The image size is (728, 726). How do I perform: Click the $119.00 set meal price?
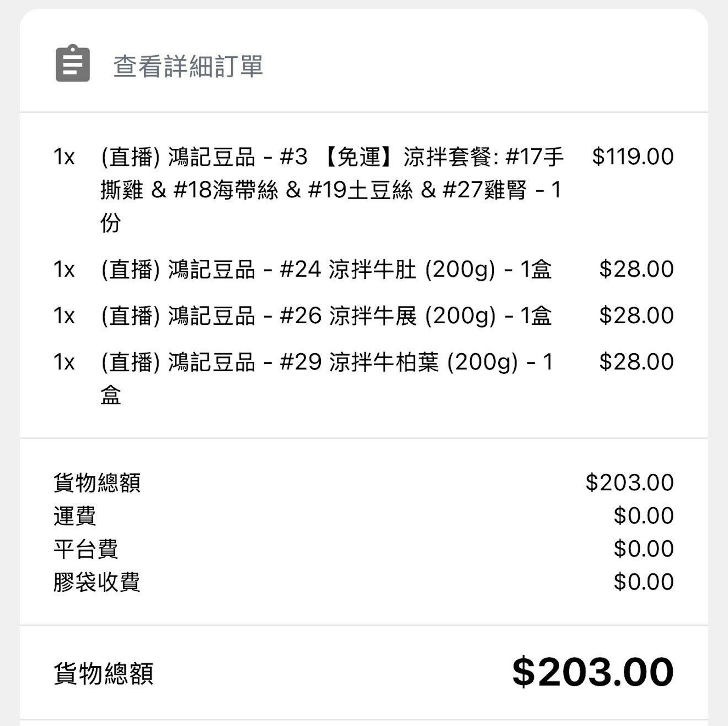tap(633, 156)
